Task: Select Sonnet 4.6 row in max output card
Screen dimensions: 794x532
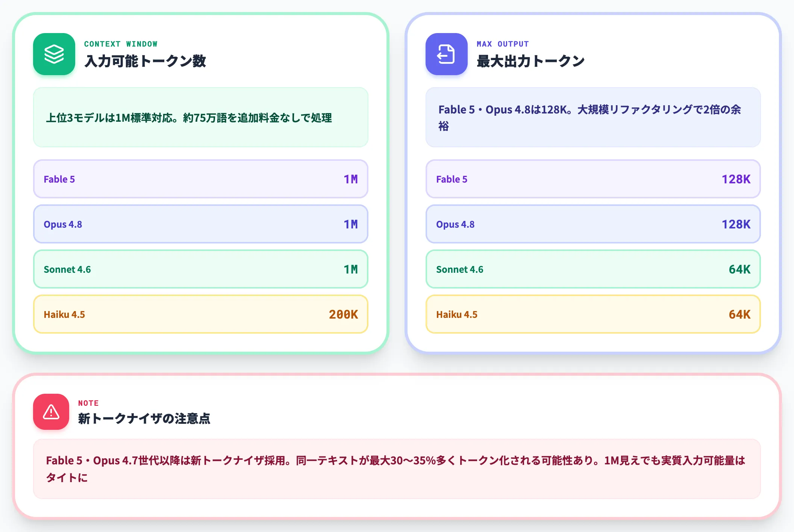Action: click(593, 269)
